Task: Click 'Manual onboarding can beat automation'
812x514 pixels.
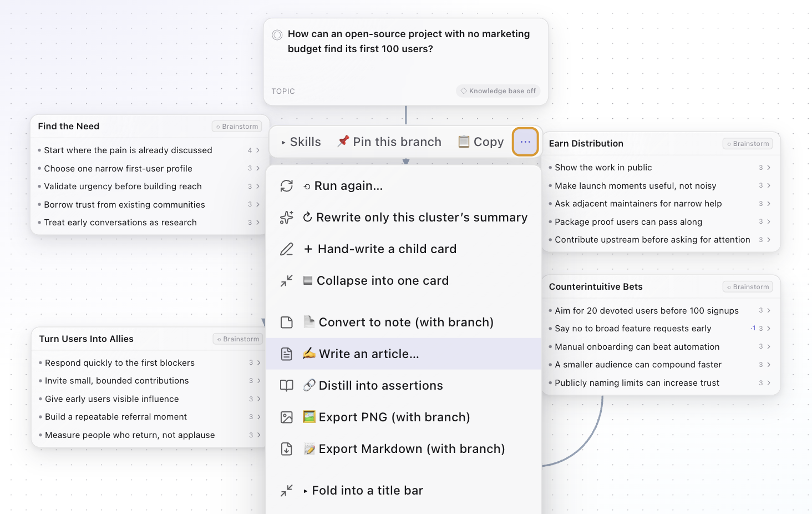Action: tap(637, 347)
